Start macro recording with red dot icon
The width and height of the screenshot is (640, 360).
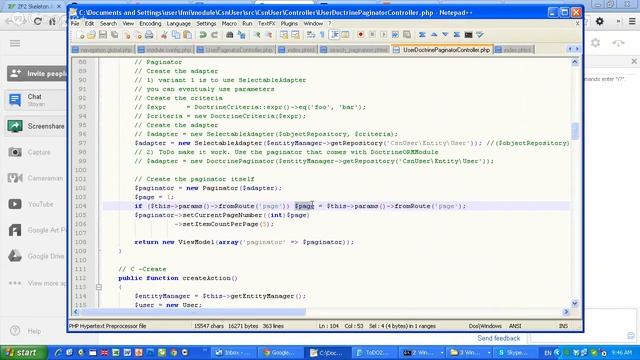click(x=360, y=35)
